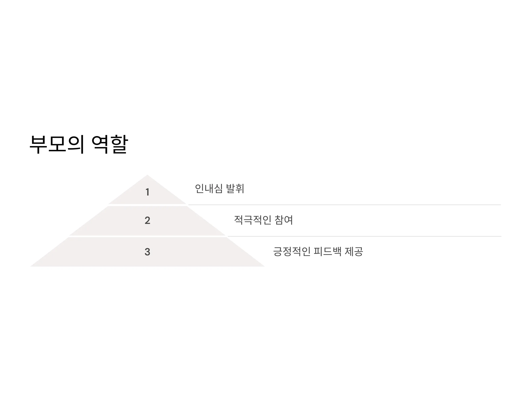The width and height of the screenshot is (532, 399).
Task: Click the word 참여 in the second label
Action: 284,220
